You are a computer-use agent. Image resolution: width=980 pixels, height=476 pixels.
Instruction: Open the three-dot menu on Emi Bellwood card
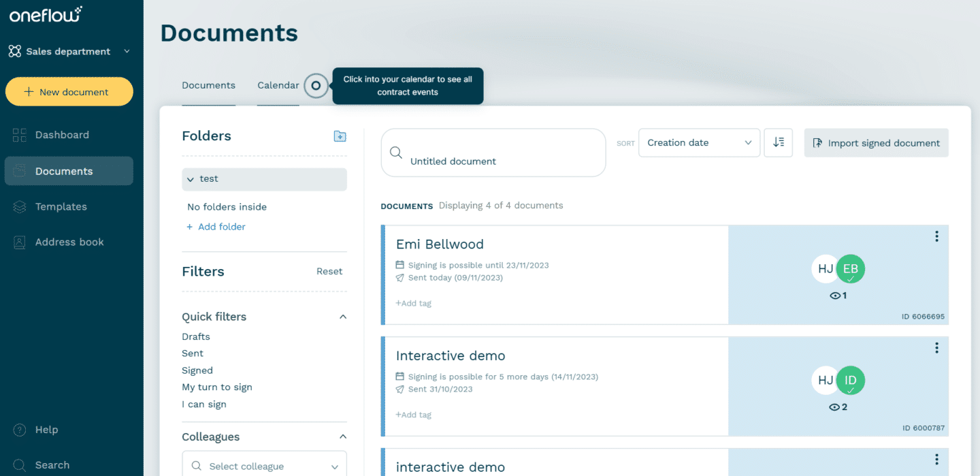click(936, 236)
